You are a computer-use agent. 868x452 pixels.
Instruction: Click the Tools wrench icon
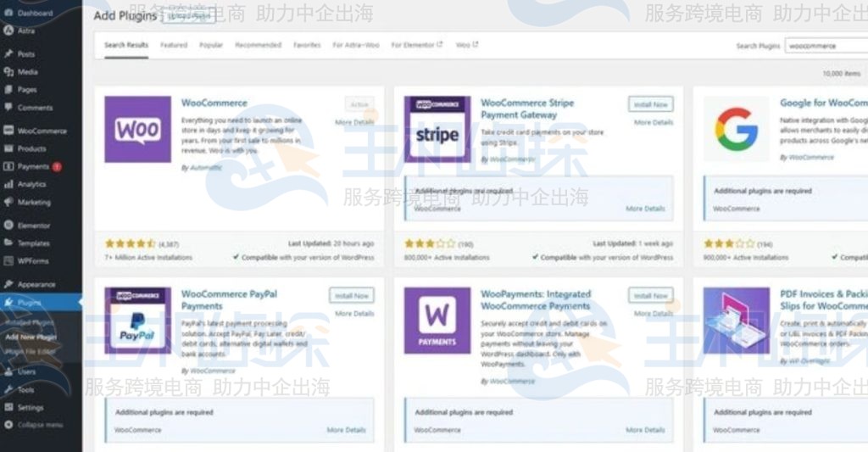(8, 389)
